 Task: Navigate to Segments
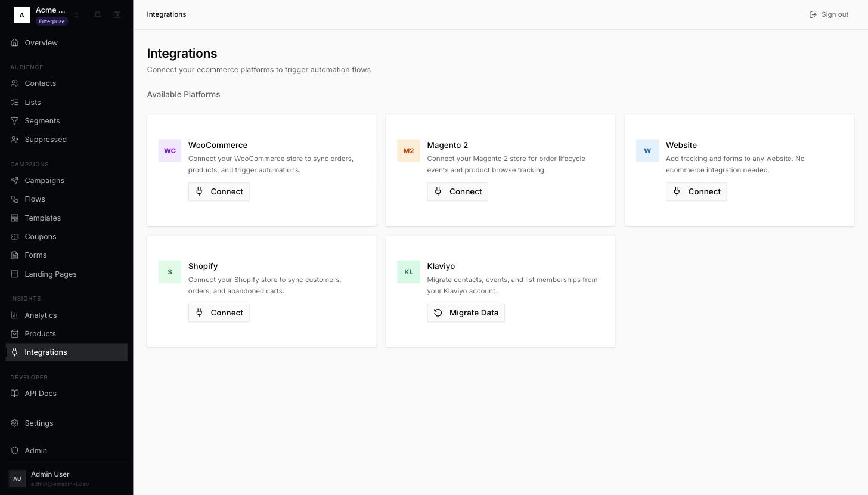click(67, 121)
